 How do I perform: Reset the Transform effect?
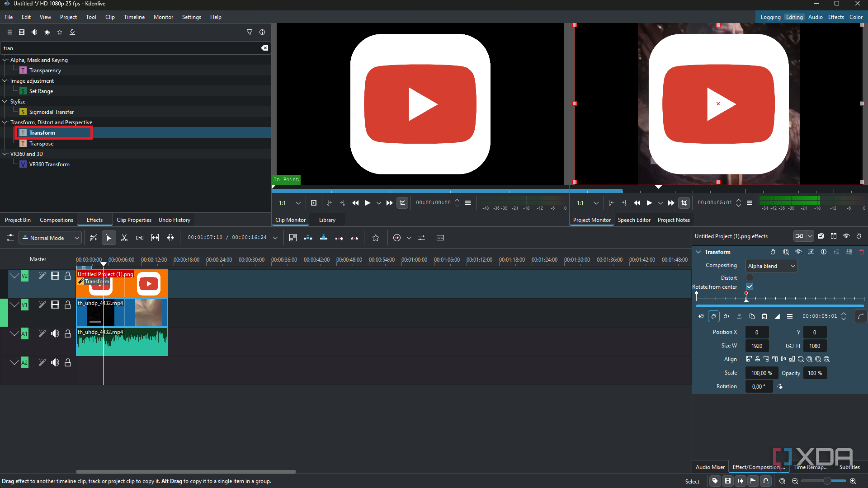(773, 252)
